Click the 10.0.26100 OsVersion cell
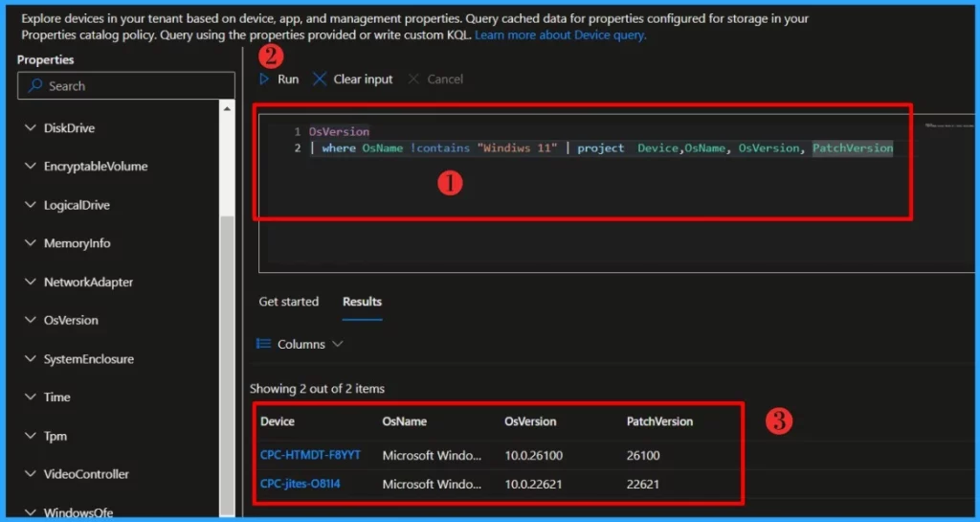The width and height of the screenshot is (980, 522). (534, 455)
